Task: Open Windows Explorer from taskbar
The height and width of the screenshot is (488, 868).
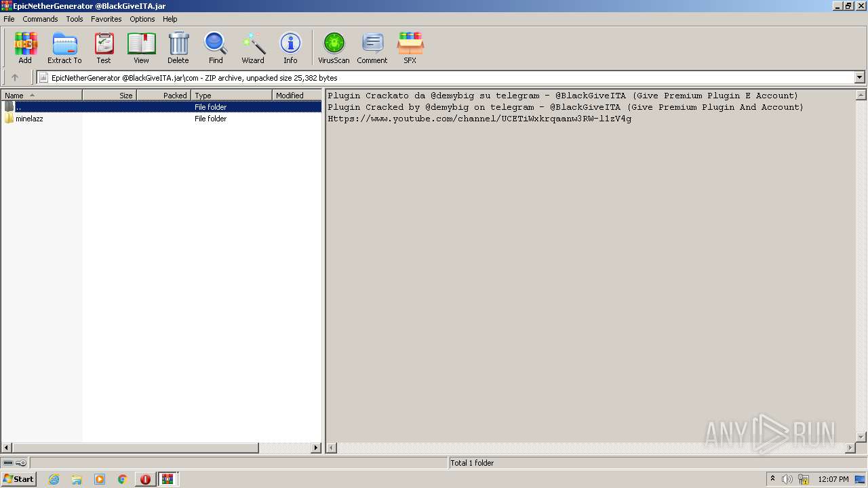Action: pos(77,479)
